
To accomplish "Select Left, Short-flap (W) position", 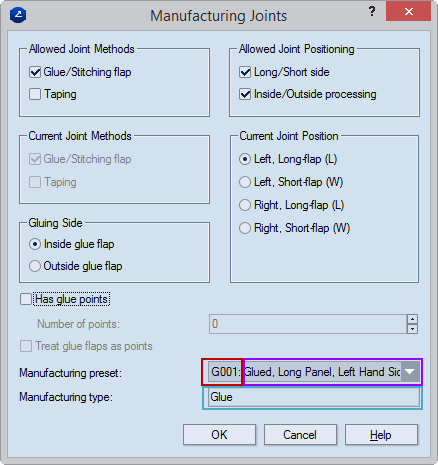I will tap(245, 182).
